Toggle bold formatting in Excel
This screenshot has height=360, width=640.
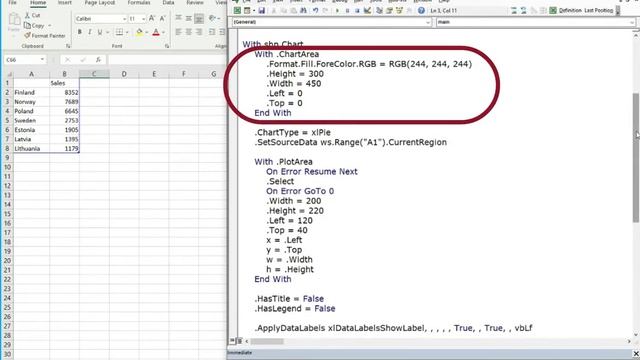click(80, 32)
